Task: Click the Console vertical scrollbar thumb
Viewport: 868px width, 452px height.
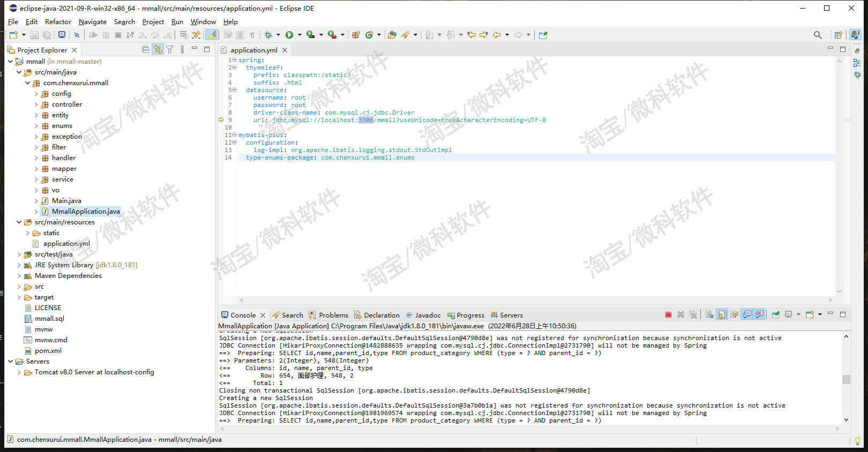Action: pyautogui.click(x=846, y=379)
